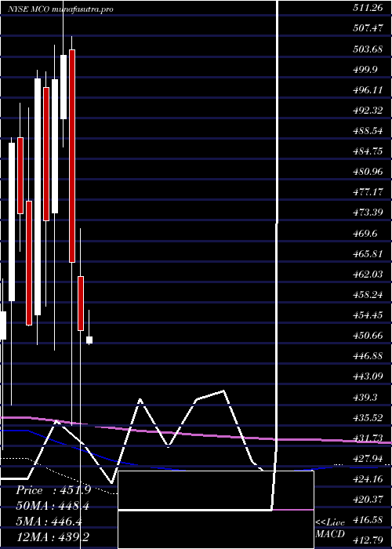
Task: Click the Price : 451.9 readout
Action: coord(53,490)
